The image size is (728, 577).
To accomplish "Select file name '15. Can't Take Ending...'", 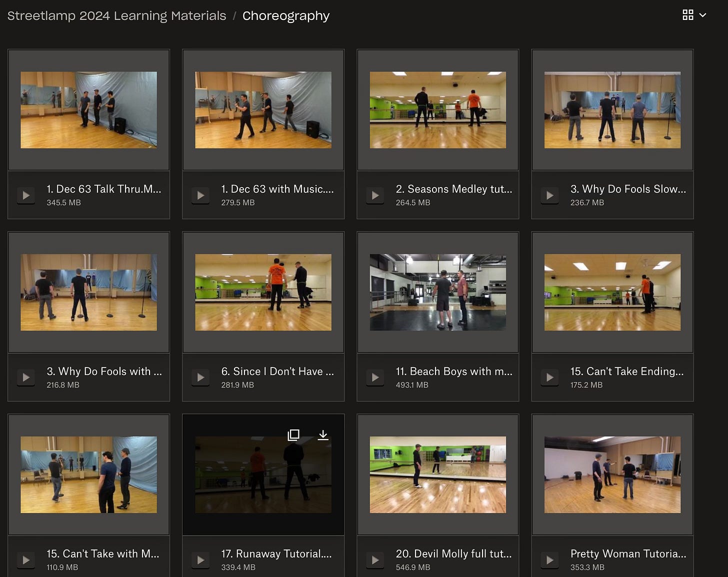I will pyautogui.click(x=627, y=371).
